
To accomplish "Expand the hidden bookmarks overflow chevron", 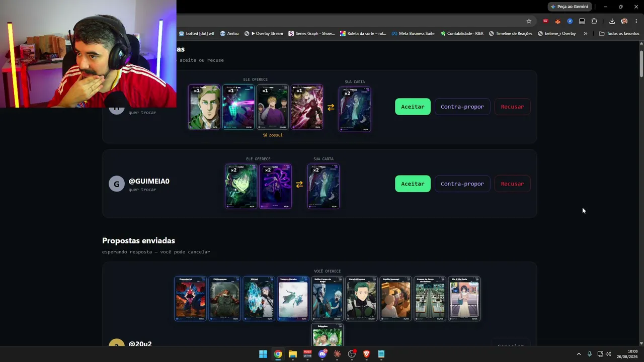I will pos(585,34).
